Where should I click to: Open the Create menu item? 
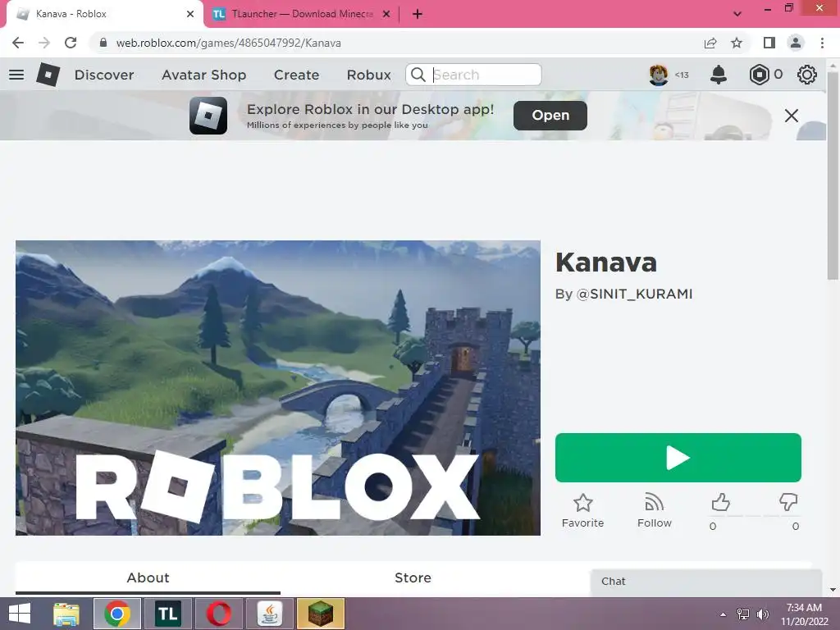coord(296,75)
